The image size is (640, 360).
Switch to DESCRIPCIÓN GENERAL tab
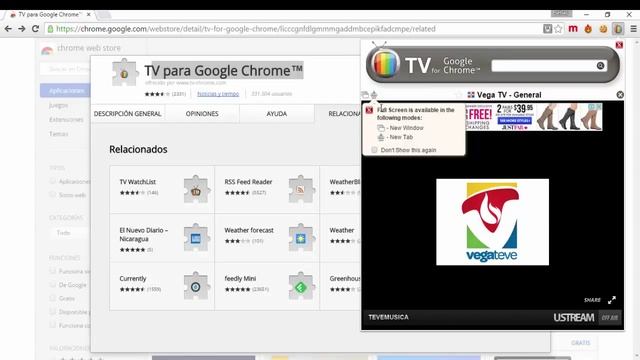point(128,114)
